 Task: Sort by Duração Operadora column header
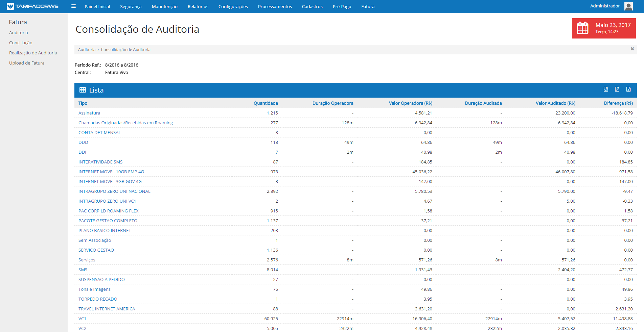click(333, 103)
